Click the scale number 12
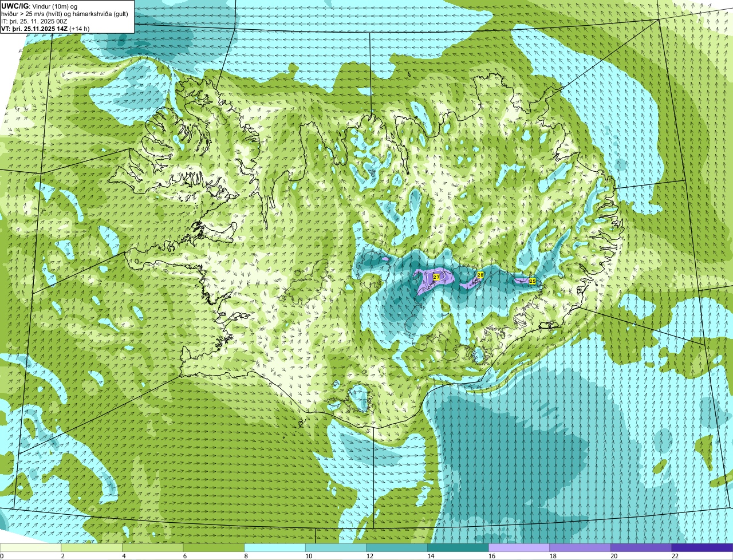This screenshot has width=733, height=560. click(370, 556)
